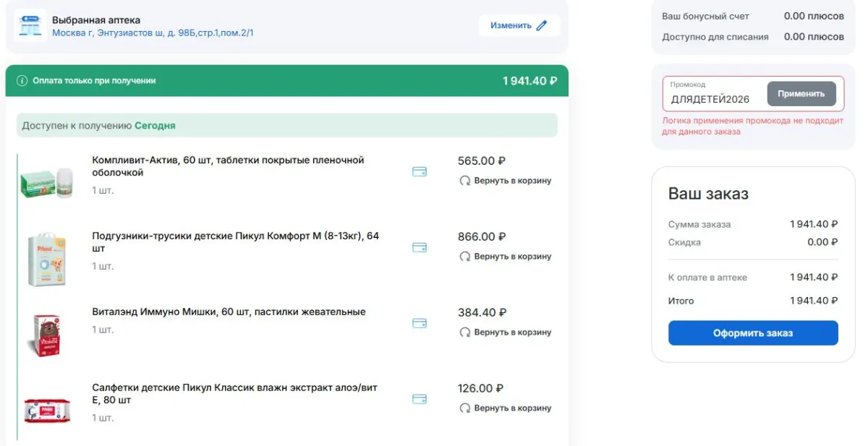The width and height of the screenshot is (868, 446).
Task: Click Ваш бонусный счет label
Action: tap(706, 16)
